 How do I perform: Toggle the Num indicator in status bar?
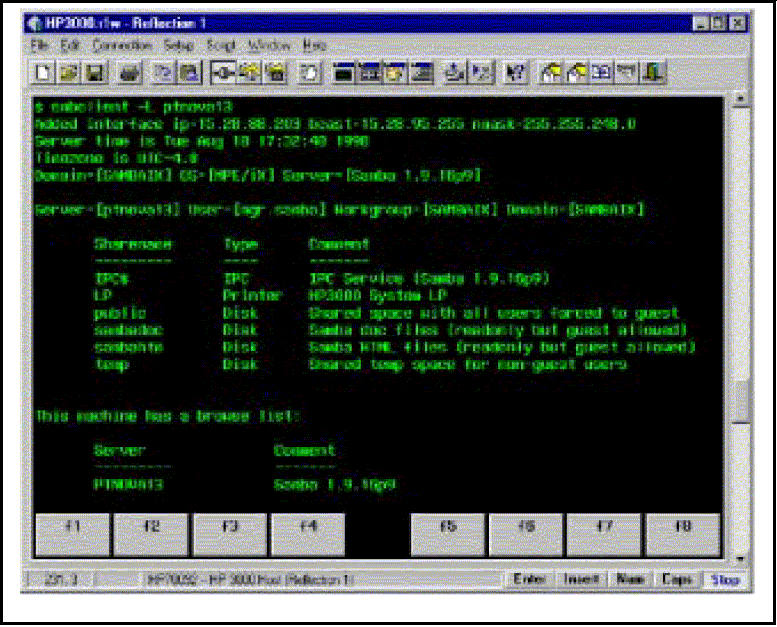(x=630, y=579)
